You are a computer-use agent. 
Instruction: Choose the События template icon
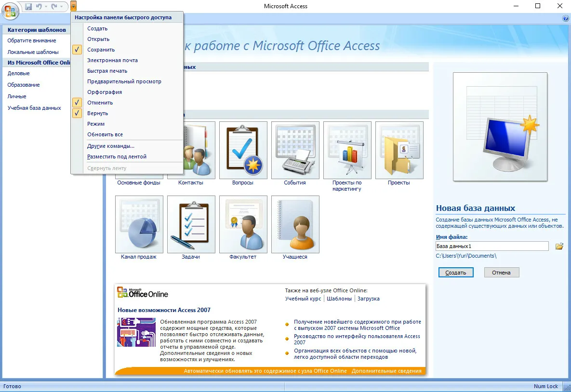point(295,150)
